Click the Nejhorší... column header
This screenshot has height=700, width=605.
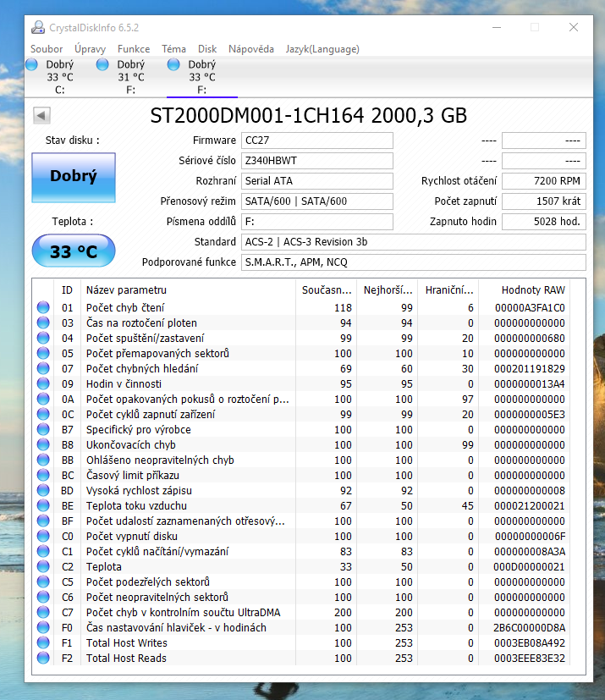pos(388,290)
